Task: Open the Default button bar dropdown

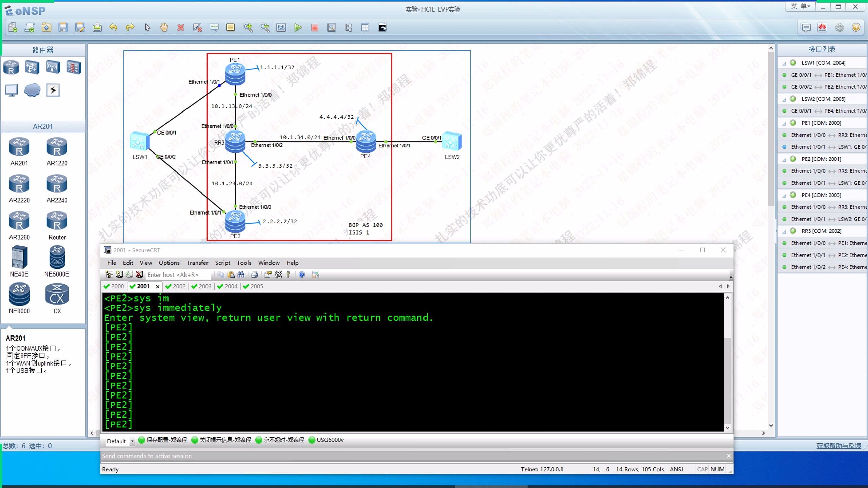Action: [132, 441]
